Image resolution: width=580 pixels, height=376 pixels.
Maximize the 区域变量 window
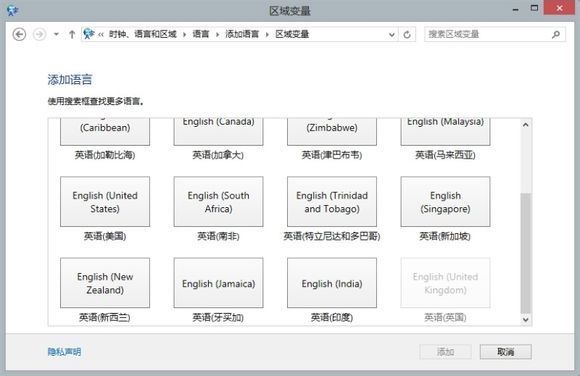tap(534, 8)
